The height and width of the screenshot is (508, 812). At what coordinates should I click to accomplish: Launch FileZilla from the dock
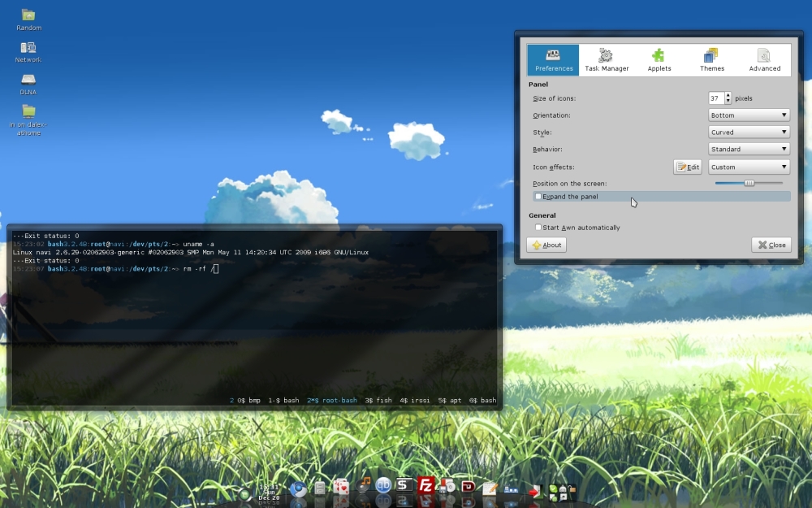425,486
